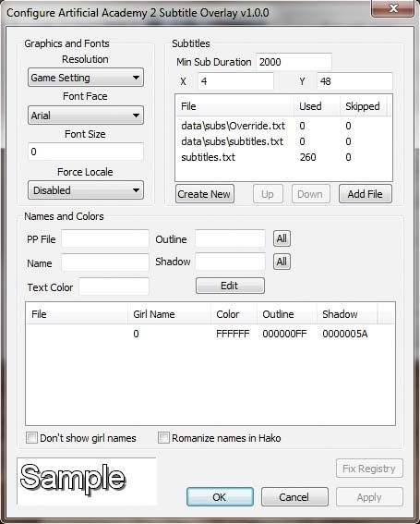Confirm settings with the OK button
Viewport: 420px width, 524px height.
click(220, 497)
